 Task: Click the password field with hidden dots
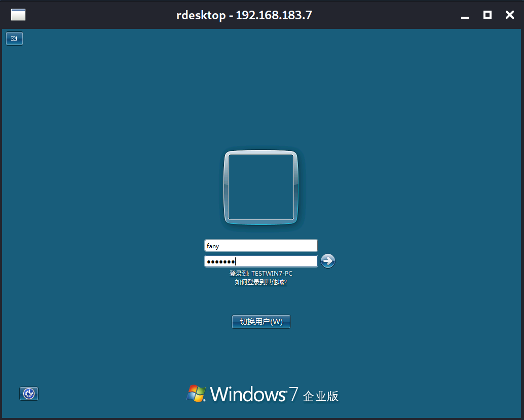(260, 261)
